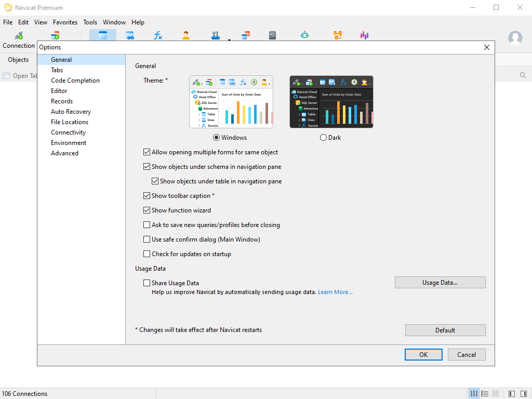Select General in Options sidebar

tap(82, 60)
